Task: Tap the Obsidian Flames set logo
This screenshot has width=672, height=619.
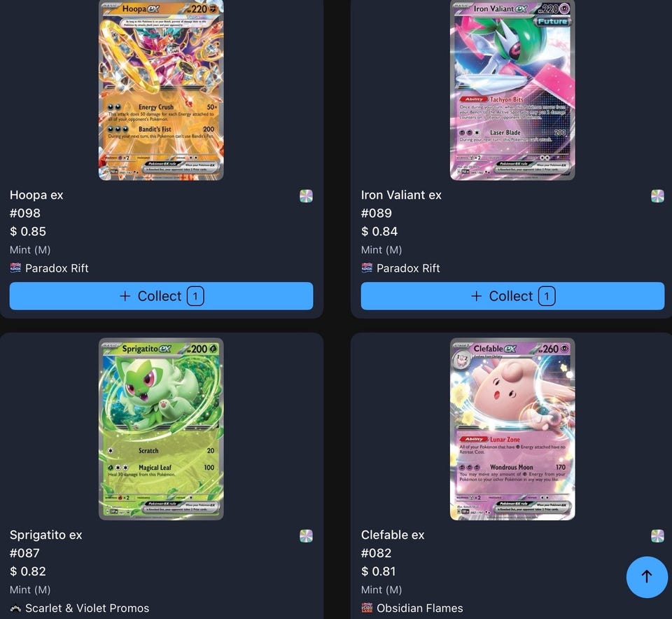Action: click(x=367, y=608)
